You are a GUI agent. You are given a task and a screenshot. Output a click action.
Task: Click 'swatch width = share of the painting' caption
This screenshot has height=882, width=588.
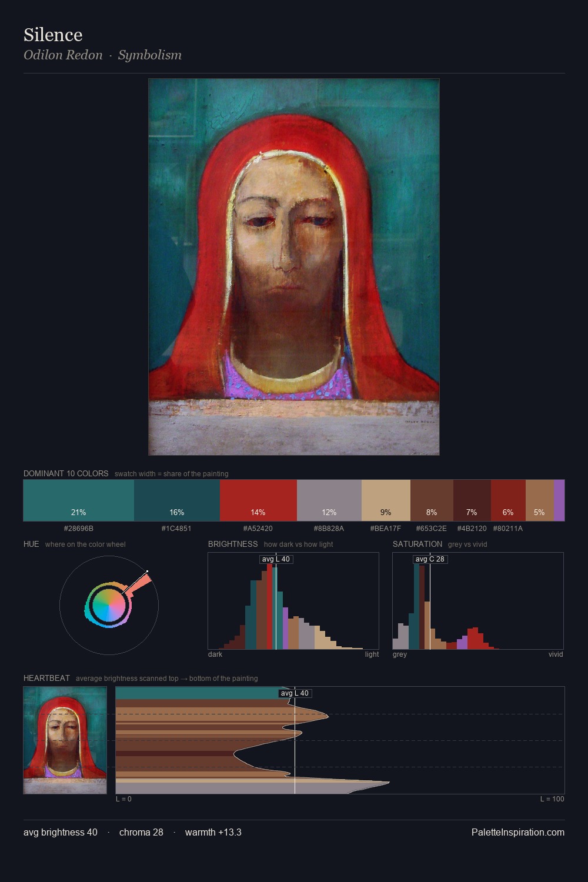(172, 474)
